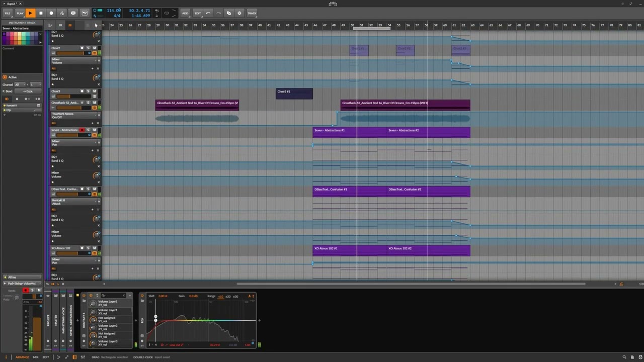Toggle the Active switch in inspector

(5, 77)
